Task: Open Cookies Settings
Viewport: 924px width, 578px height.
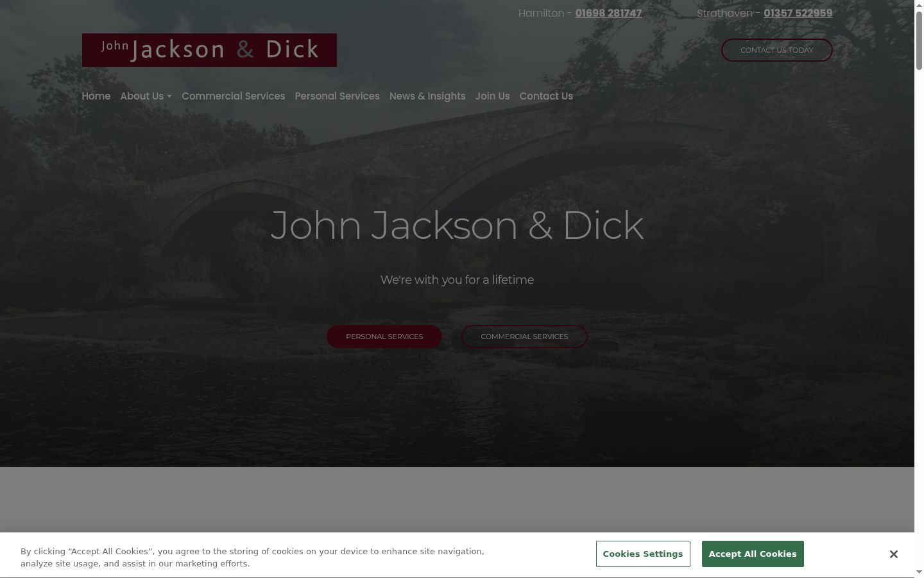Action: tap(643, 554)
